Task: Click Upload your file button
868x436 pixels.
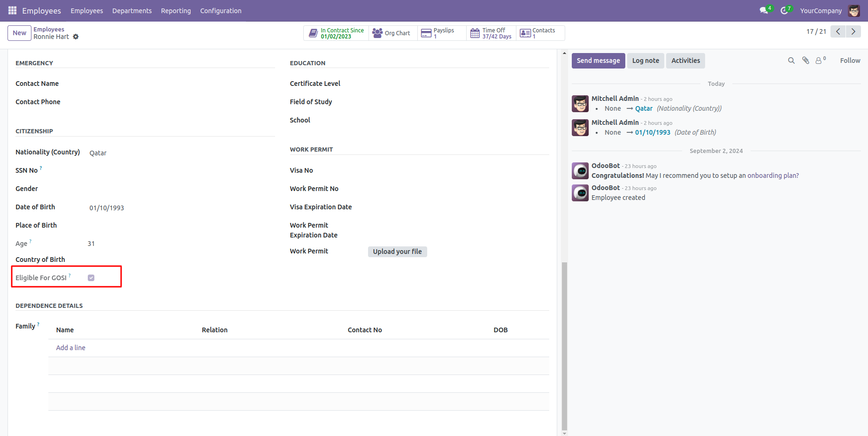Action: coord(397,252)
